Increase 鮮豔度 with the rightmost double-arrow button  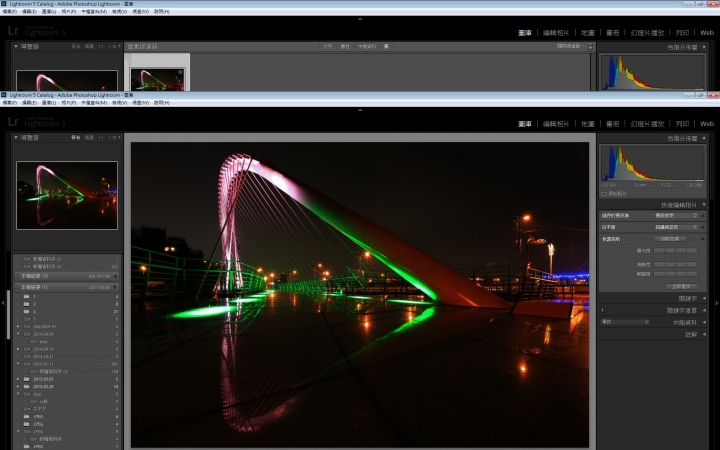tap(692, 274)
